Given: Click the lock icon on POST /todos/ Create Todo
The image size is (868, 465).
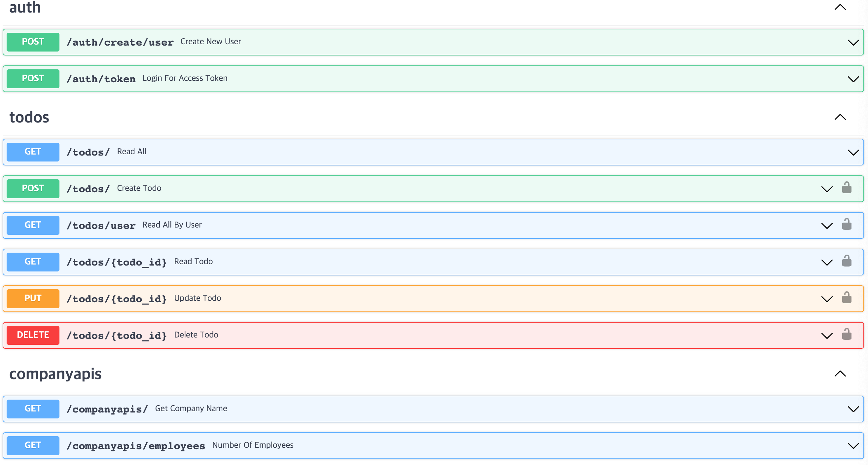Looking at the screenshot, I should pyautogui.click(x=847, y=188).
